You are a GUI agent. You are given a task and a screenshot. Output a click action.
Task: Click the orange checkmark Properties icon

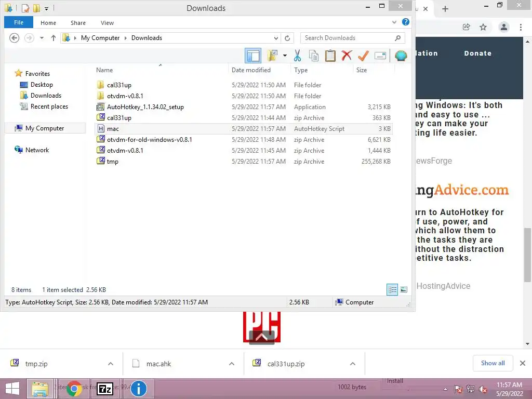click(x=363, y=56)
